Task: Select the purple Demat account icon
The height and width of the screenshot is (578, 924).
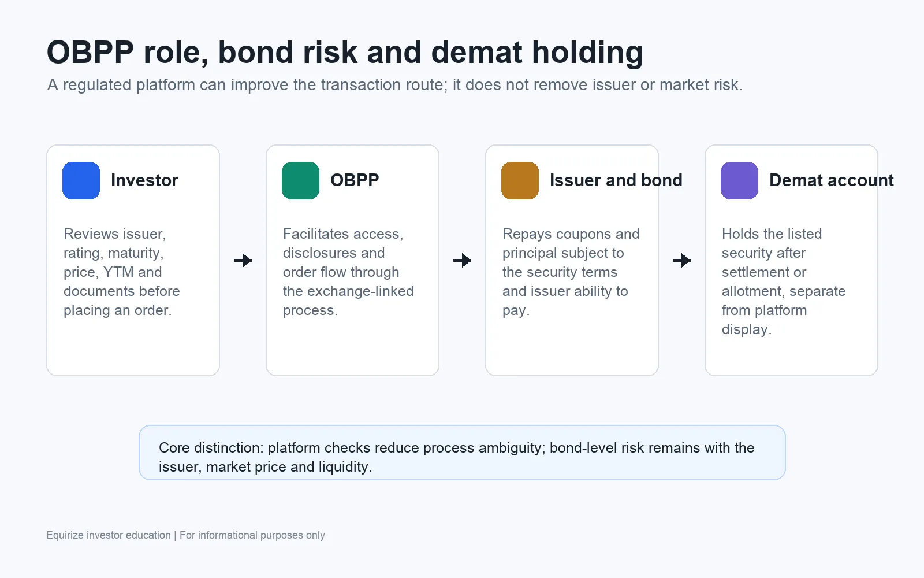Action: point(739,180)
